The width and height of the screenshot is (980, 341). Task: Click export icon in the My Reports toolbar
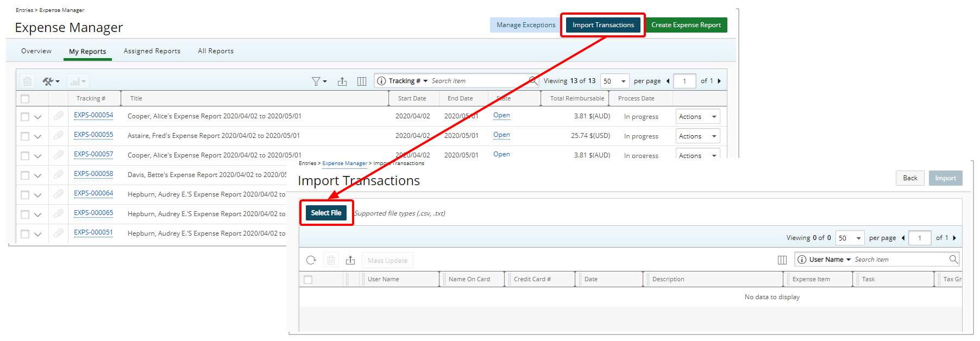click(342, 81)
